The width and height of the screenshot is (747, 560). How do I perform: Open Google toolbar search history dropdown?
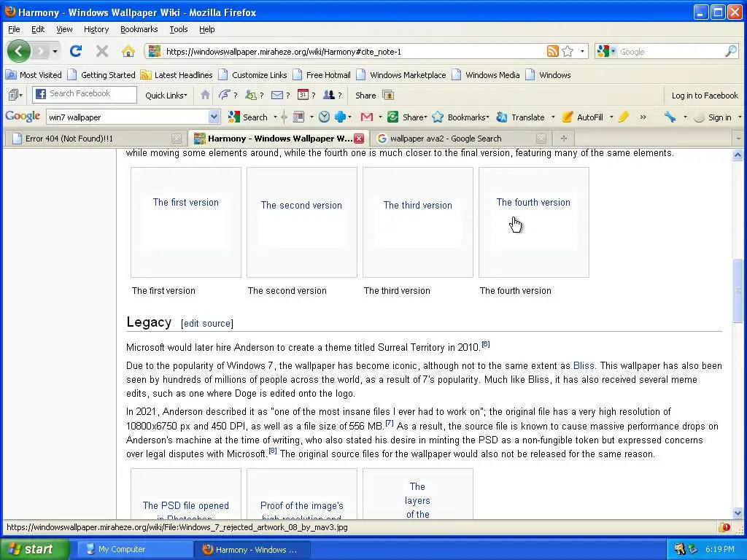[214, 117]
